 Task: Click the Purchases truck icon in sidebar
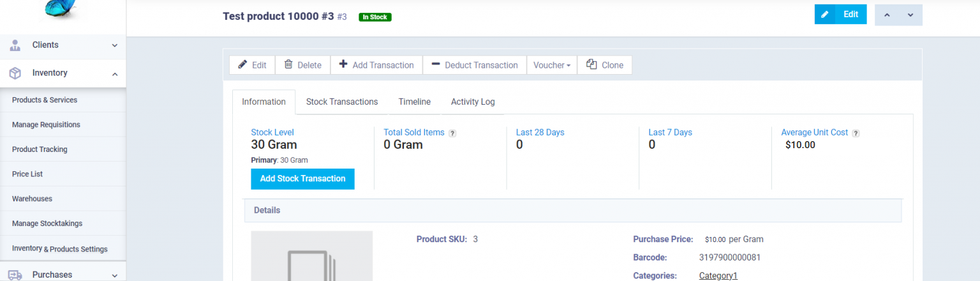tap(15, 275)
